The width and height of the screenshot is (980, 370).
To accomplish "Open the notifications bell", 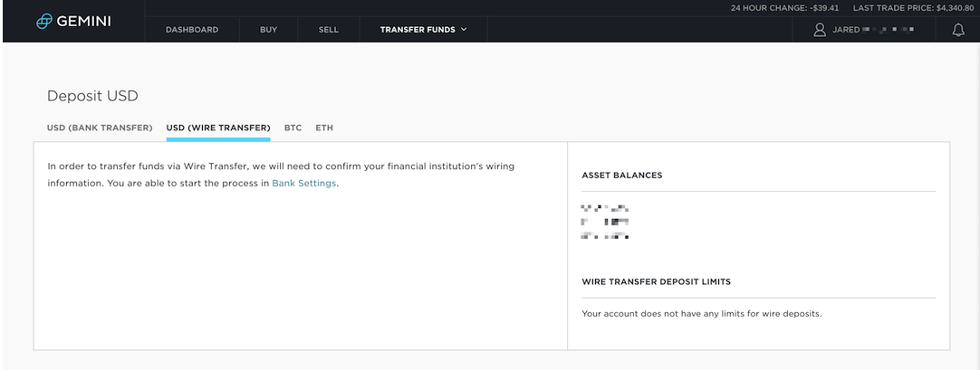I will pyautogui.click(x=958, y=30).
